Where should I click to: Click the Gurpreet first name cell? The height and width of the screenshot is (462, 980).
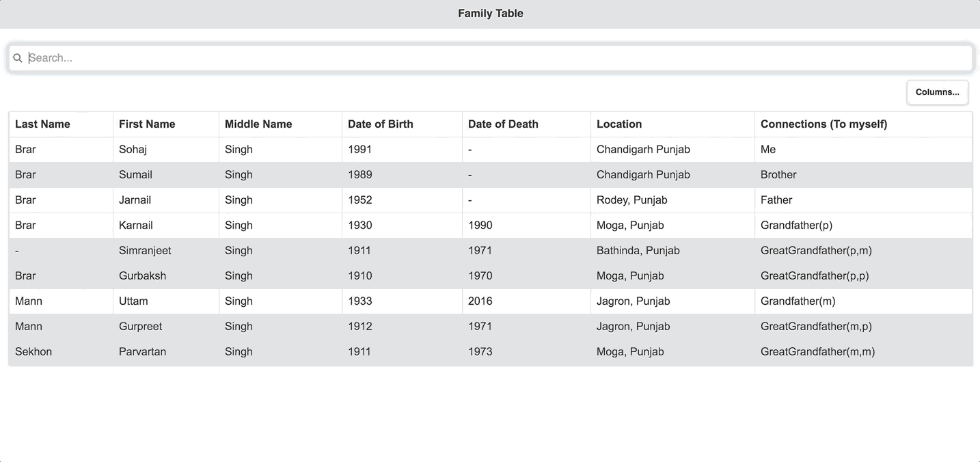[x=141, y=327]
